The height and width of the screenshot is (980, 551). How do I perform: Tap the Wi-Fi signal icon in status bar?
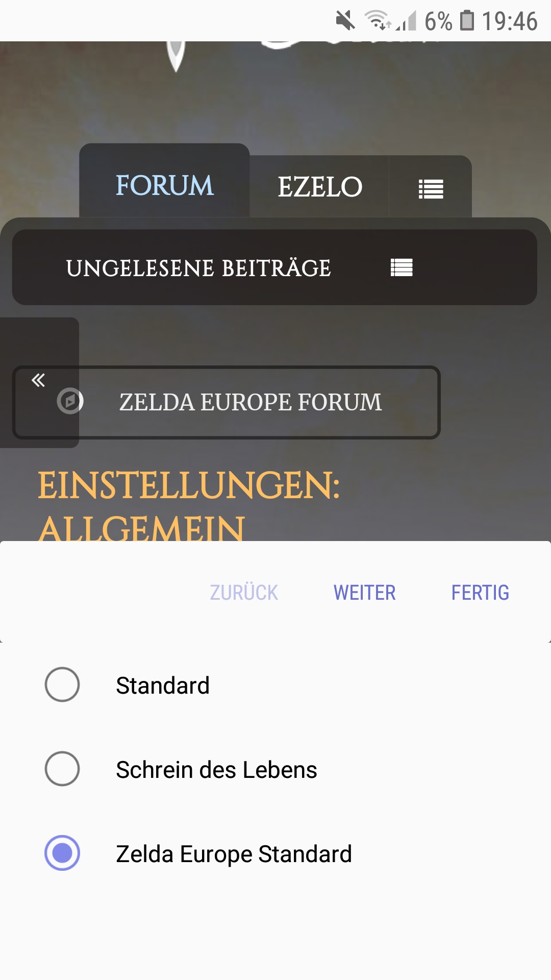click(x=377, y=20)
